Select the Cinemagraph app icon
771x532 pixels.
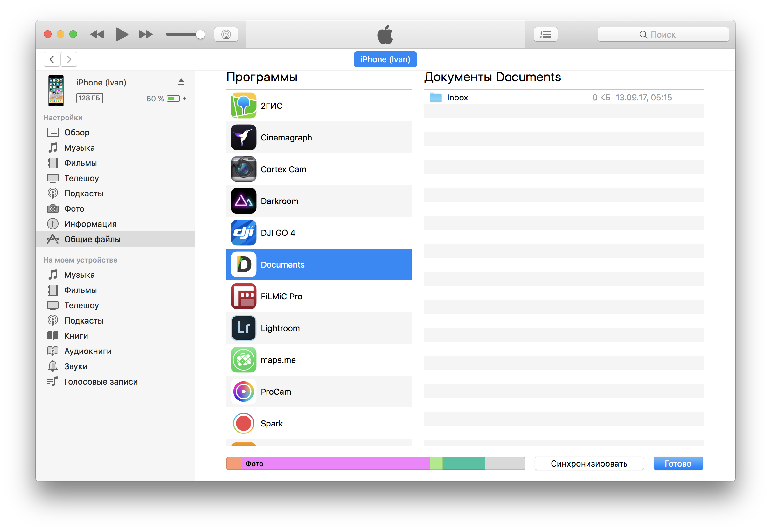[x=244, y=137]
